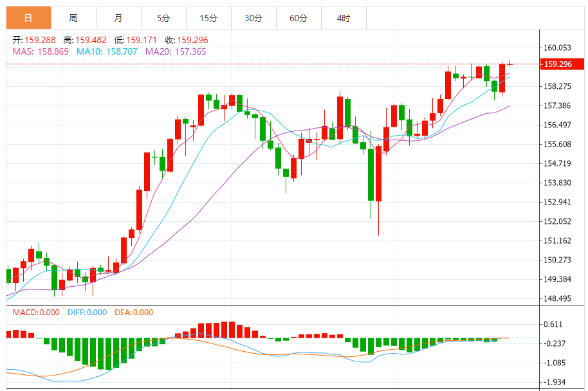The height and width of the screenshot is (391, 588).
Task: Click the 158.275 price axis label
Action: click(x=557, y=86)
